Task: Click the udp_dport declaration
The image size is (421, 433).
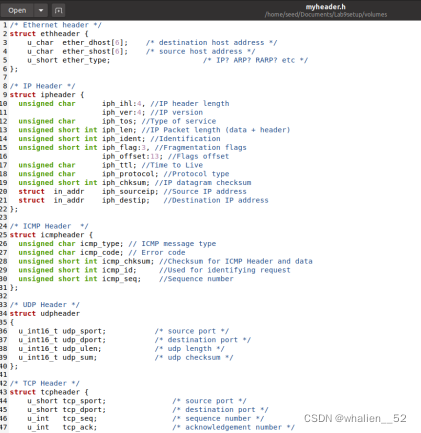Action: (62, 340)
